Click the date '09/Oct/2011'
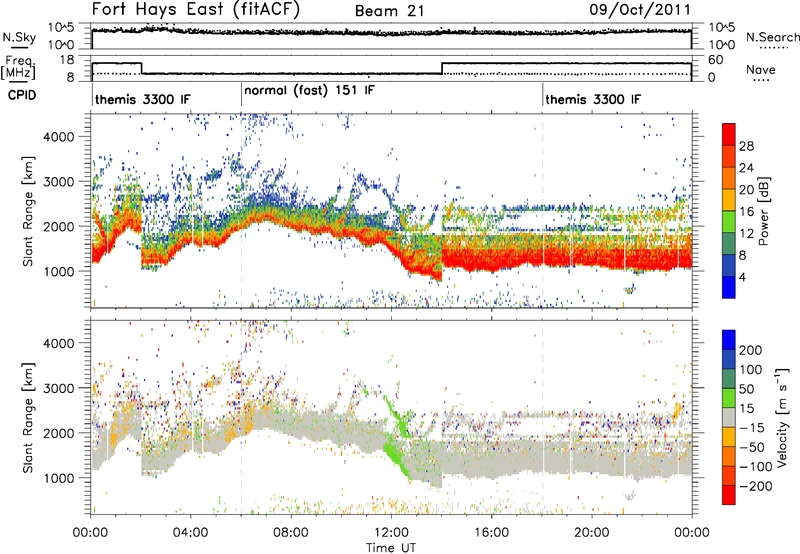Viewport: 800px width, 554px height. coord(640,10)
